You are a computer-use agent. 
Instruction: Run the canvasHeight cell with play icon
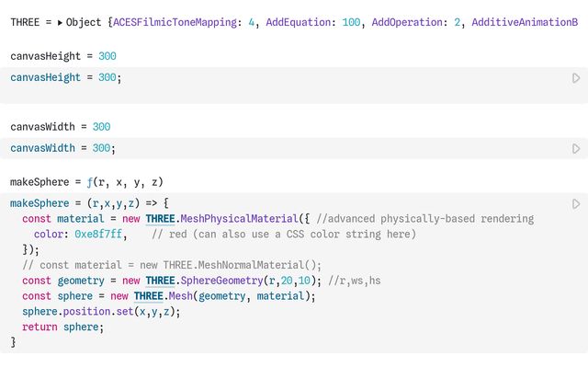[576, 78]
